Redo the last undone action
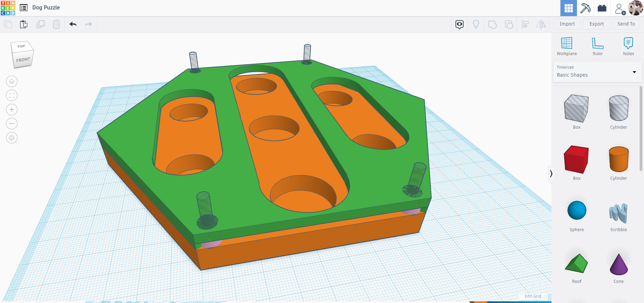 tap(89, 24)
